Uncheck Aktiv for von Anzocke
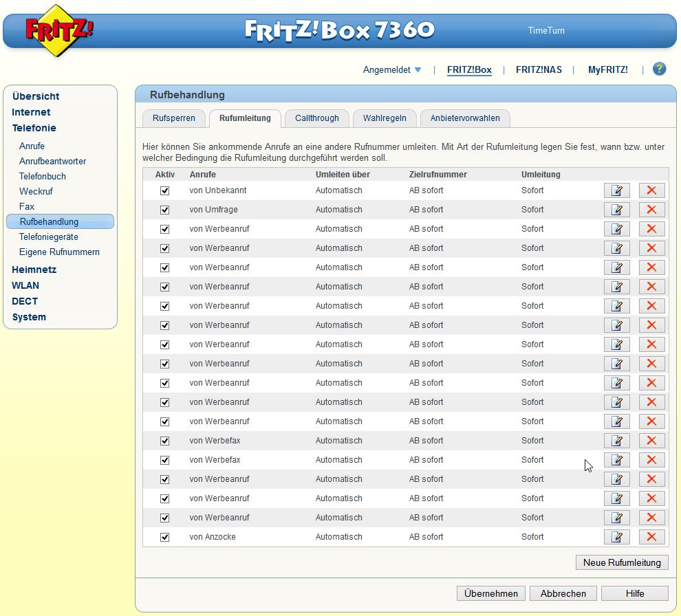 [164, 537]
